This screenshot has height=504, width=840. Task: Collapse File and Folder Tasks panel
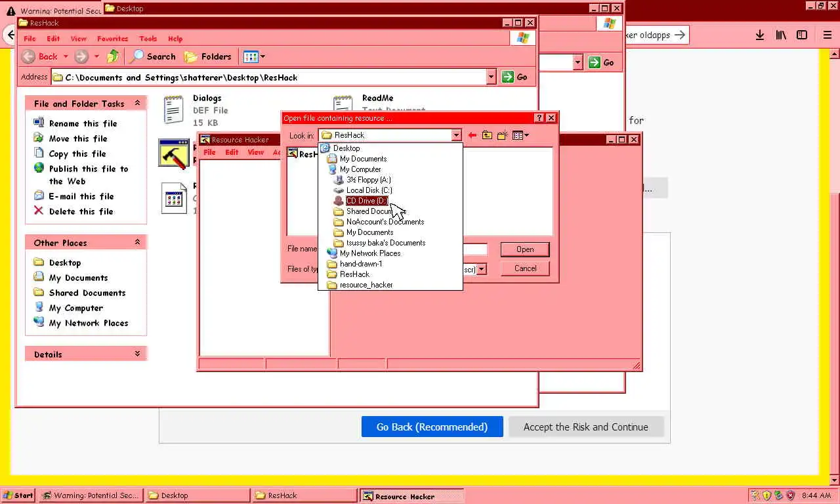tap(137, 103)
